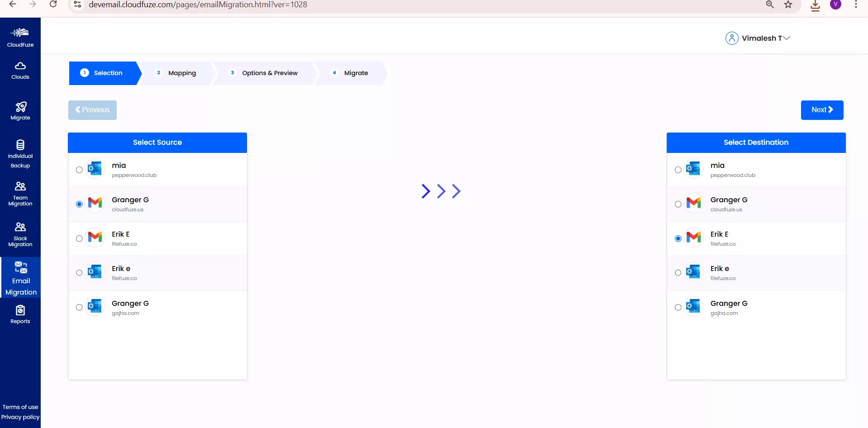Click Gmail icon for destination Granger G cloudfuze.us
Viewport: 868px width, 428px height.
pyautogui.click(x=693, y=204)
